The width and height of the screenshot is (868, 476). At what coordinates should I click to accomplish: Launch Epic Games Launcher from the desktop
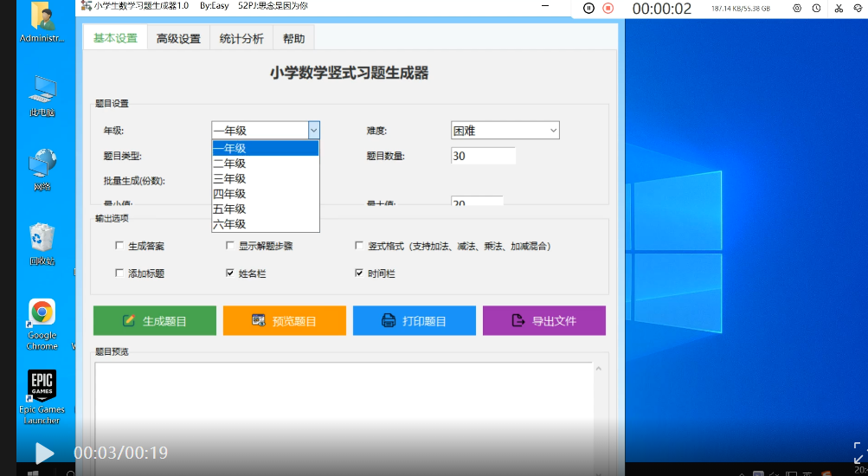click(42, 397)
